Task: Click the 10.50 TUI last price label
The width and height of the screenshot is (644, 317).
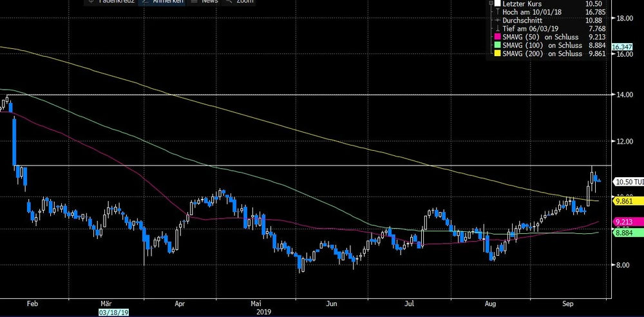Action: pyautogui.click(x=626, y=182)
